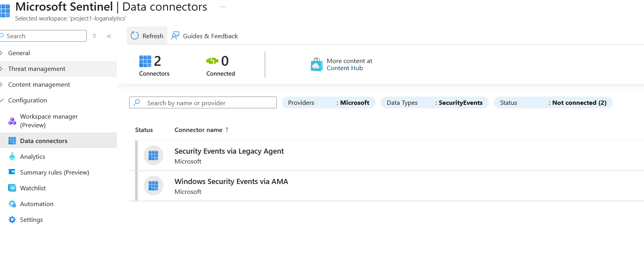Image resolution: width=644 pixels, height=264 pixels.
Task: Click the sidebar expand/collapse-all arrows icon
Action: [94, 36]
